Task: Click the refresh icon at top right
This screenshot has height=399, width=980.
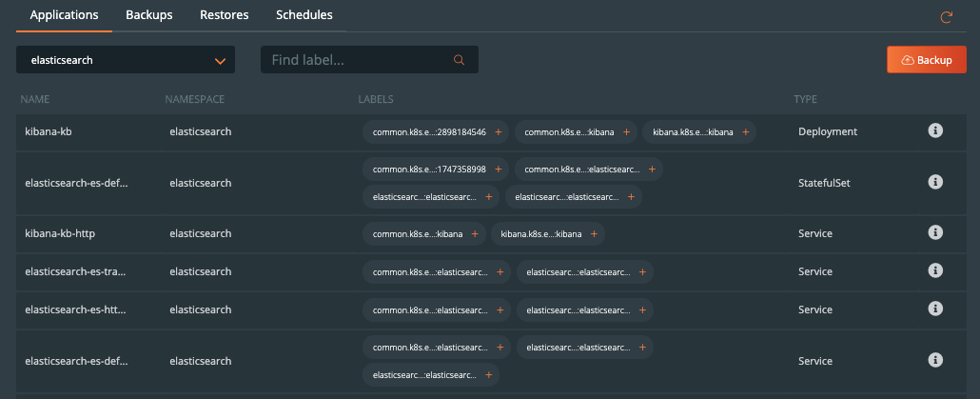Action: 946,17
